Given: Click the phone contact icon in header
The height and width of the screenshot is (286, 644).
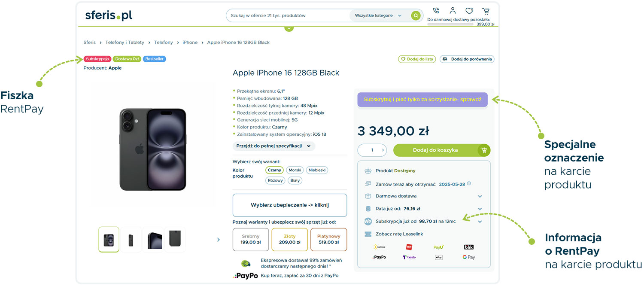Looking at the screenshot, I should tap(436, 11).
